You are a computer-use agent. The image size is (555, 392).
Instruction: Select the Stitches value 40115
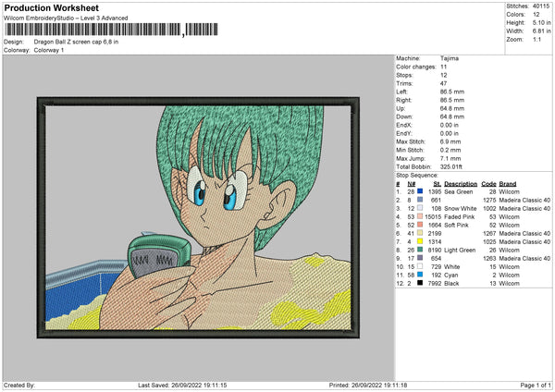coord(541,6)
